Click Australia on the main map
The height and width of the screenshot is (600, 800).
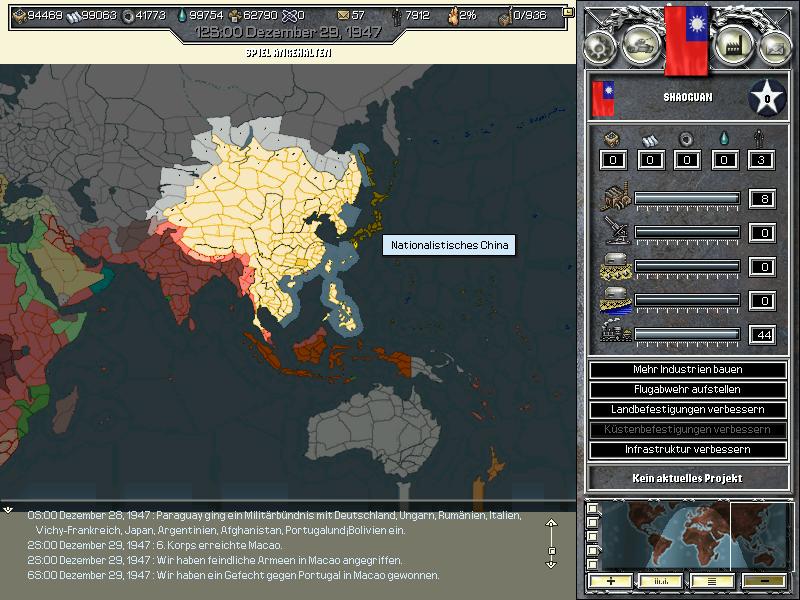pyautogui.click(x=373, y=431)
